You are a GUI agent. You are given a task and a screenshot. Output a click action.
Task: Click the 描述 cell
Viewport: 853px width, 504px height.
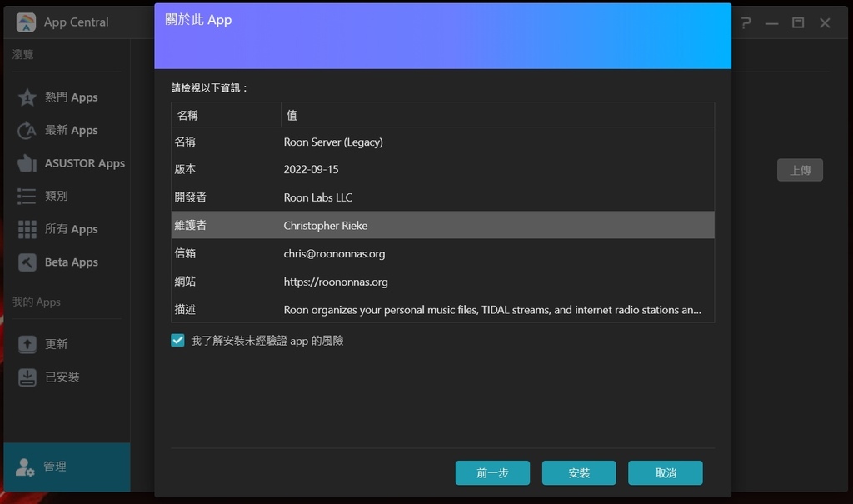click(185, 309)
